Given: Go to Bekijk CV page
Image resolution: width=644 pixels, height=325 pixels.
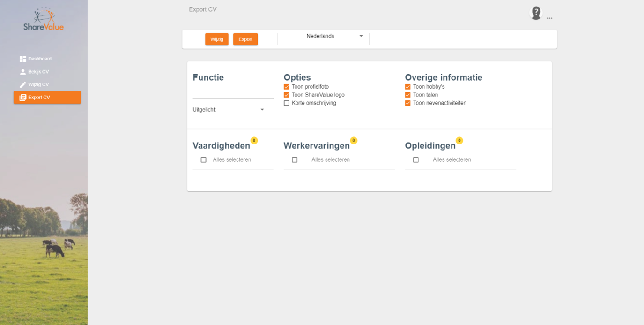Looking at the screenshot, I should click(x=47, y=72).
